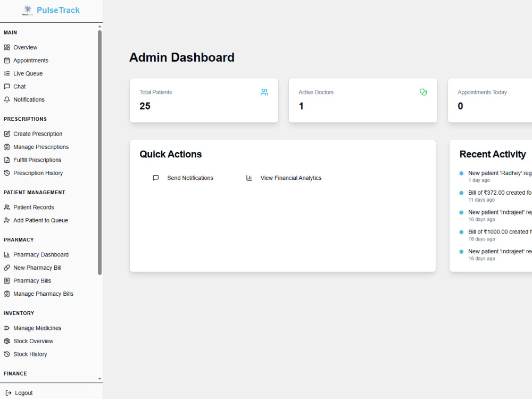Screen dimensions: 532x399
Task: Log out using the Logout button
Action: coord(19,393)
